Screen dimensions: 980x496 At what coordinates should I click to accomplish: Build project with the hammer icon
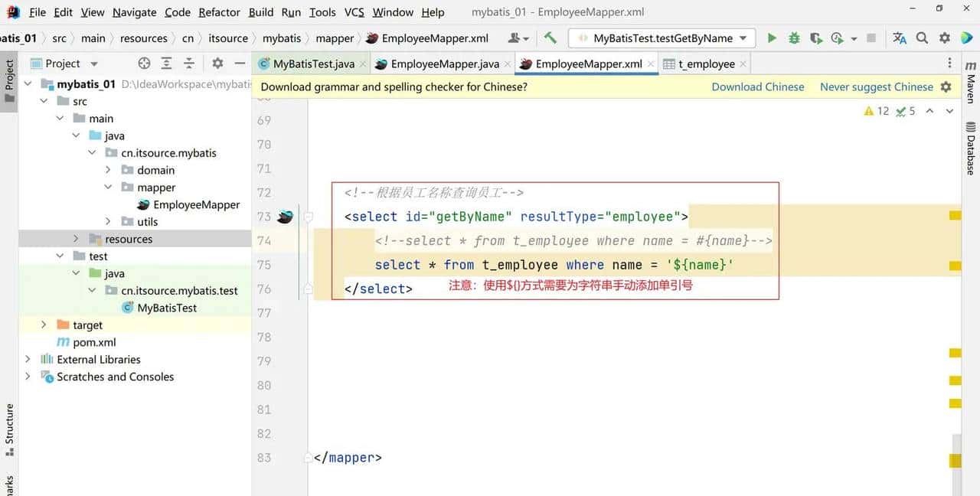[550, 38]
